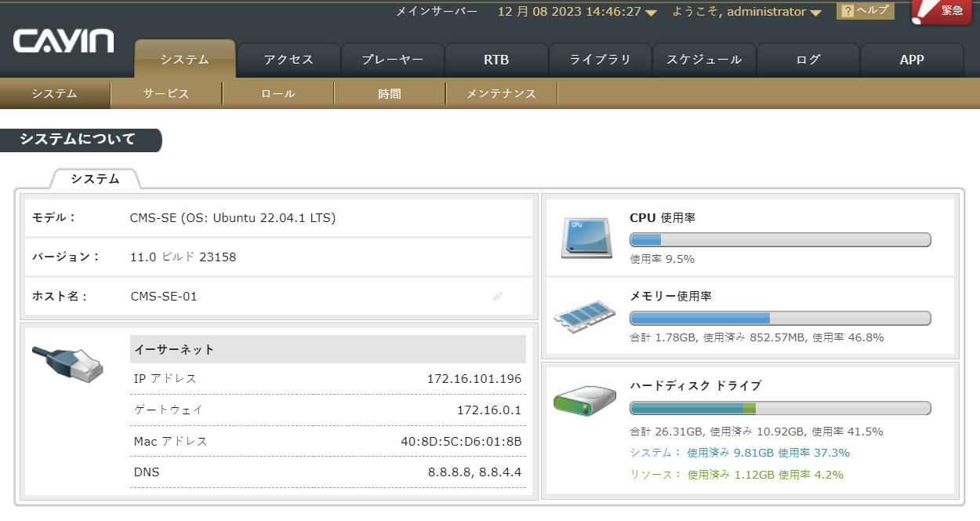980x521 pixels.
Task: Click the memory usage progress bar
Action: tap(780, 318)
